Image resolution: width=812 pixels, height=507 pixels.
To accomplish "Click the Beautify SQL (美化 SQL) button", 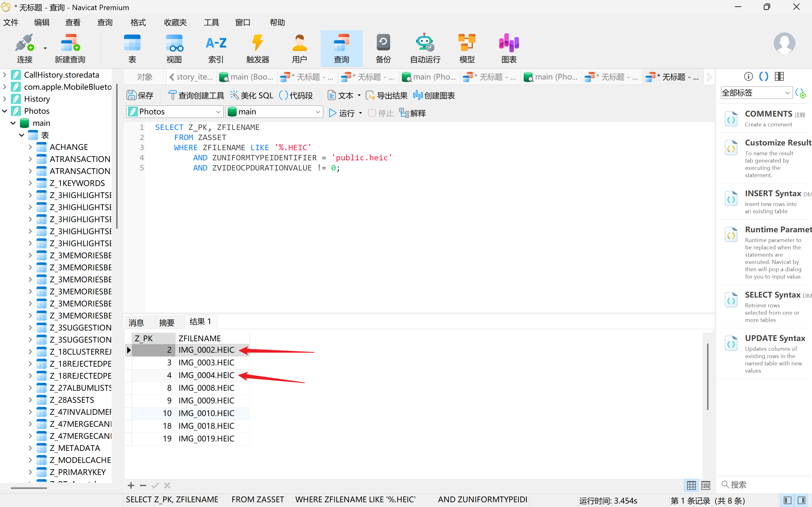I will pos(252,96).
